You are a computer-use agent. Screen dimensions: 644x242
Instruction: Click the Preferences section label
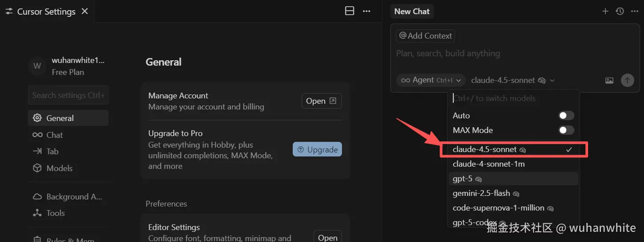point(166,204)
